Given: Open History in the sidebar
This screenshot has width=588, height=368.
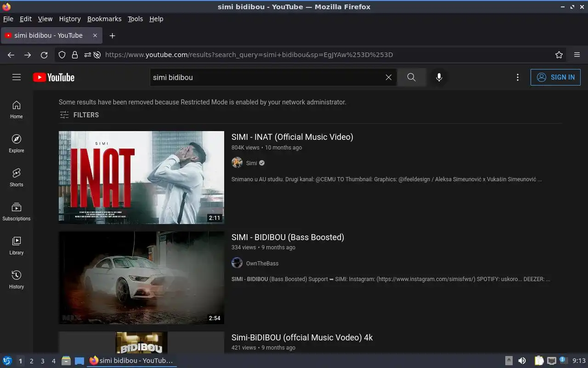Looking at the screenshot, I should click(17, 280).
